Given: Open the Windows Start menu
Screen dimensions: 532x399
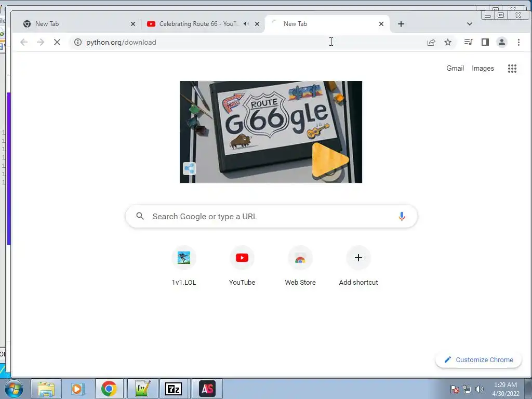Looking at the screenshot, I should click(x=14, y=389).
